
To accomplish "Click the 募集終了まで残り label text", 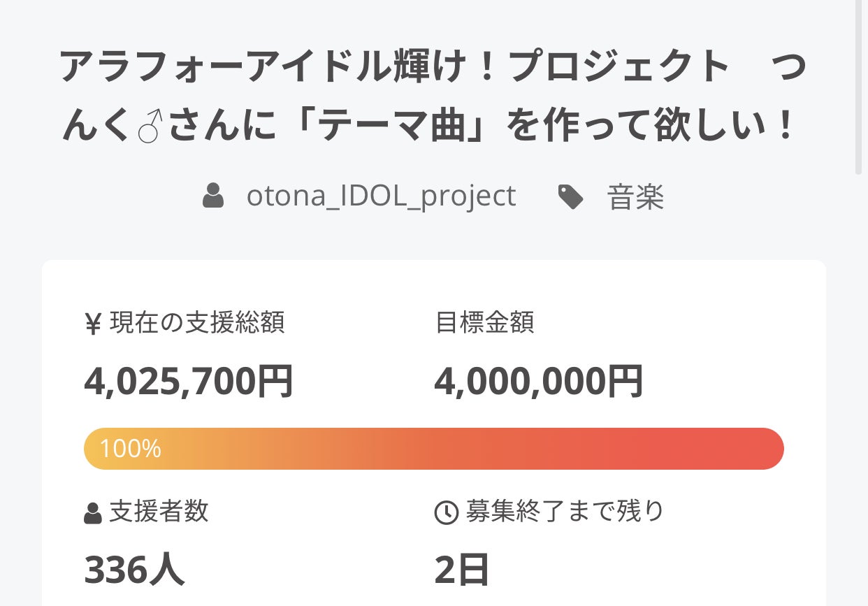I will (x=565, y=512).
